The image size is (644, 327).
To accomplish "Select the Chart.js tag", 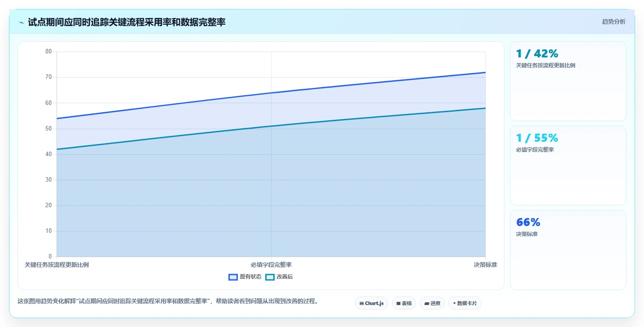I will (x=372, y=303).
